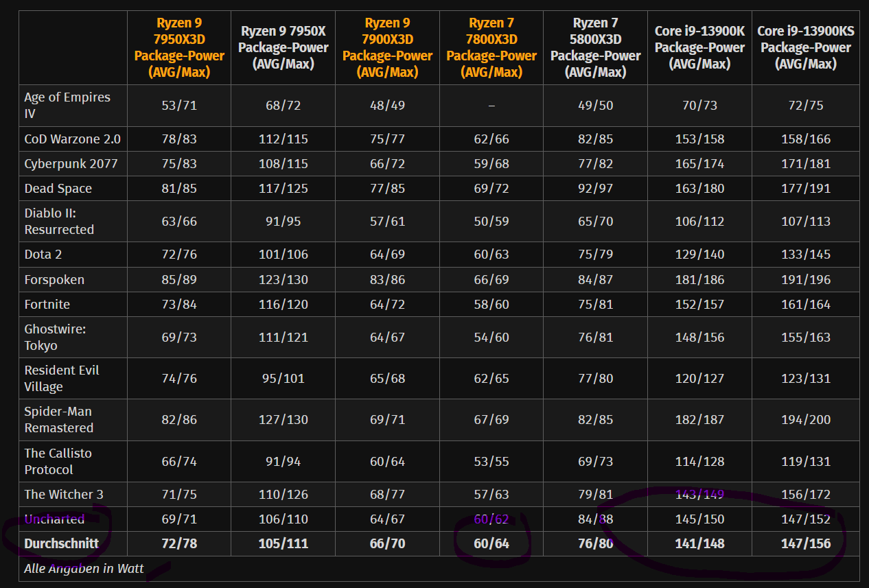Image resolution: width=869 pixels, height=588 pixels.
Task: Open the orange Ryzen 9 7900X3D header link
Action: click(387, 47)
